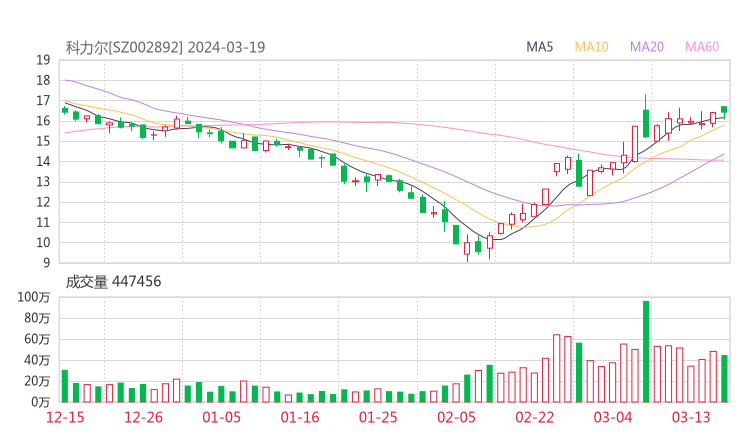Click the chart title 科力尔[SZ002892] 2024-03-19
The image size is (740, 440).
pos(165,47)
